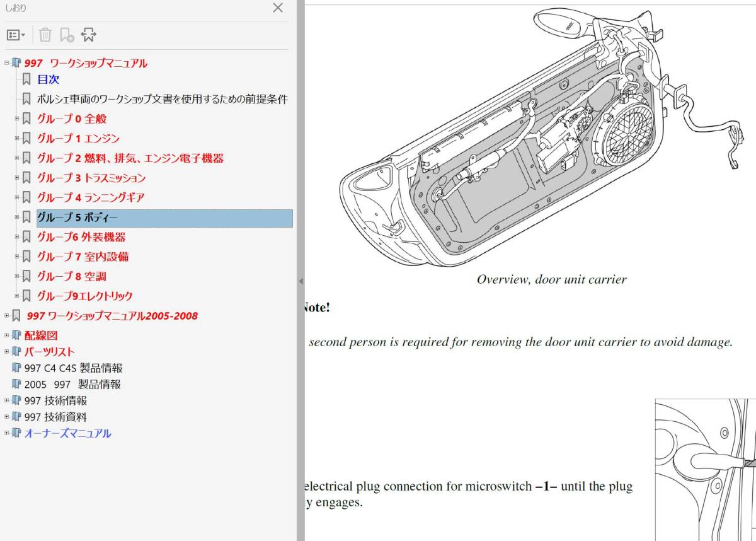Screen dimensions: 756x541
Task: Open 997 技術資料 bookmark
Action: [55, 417]
